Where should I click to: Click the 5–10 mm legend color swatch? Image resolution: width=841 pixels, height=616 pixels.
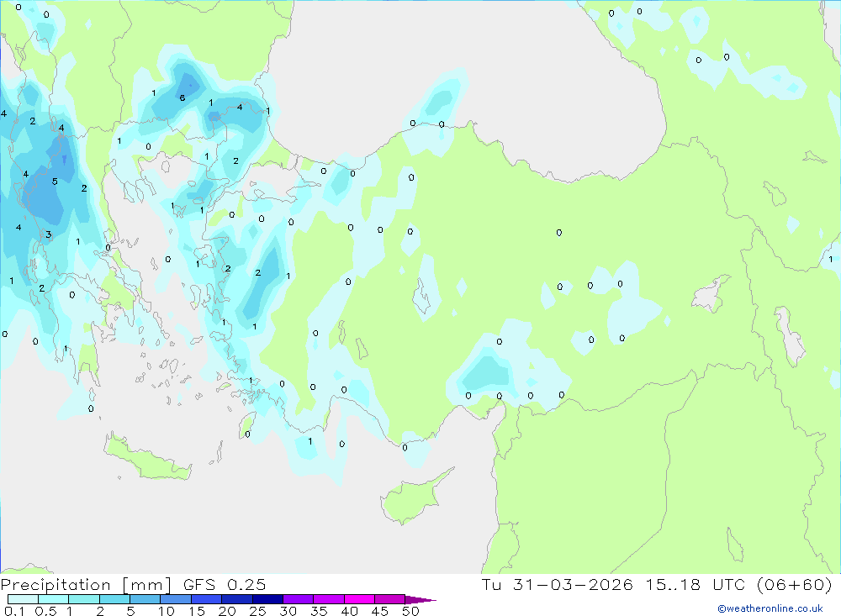145,599
